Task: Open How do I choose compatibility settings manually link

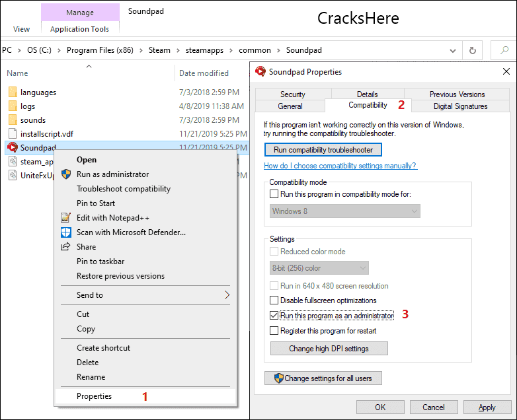Action: click(340, 166)
